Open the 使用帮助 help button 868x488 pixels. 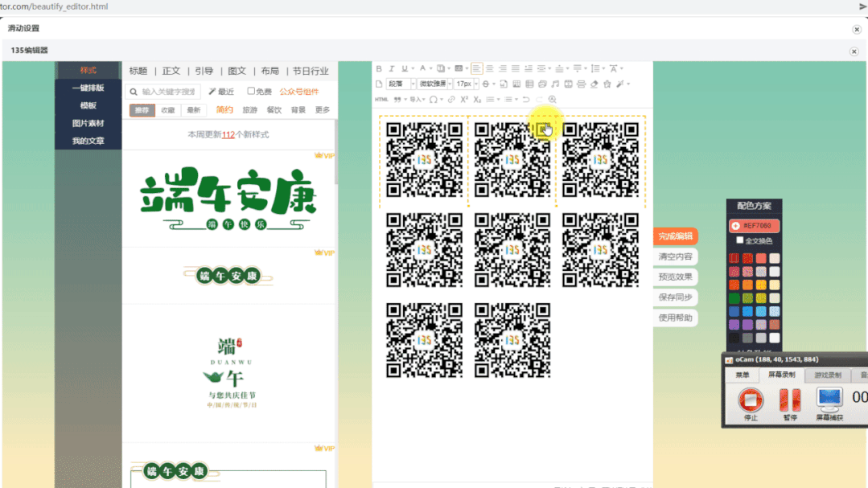[676, 318]
